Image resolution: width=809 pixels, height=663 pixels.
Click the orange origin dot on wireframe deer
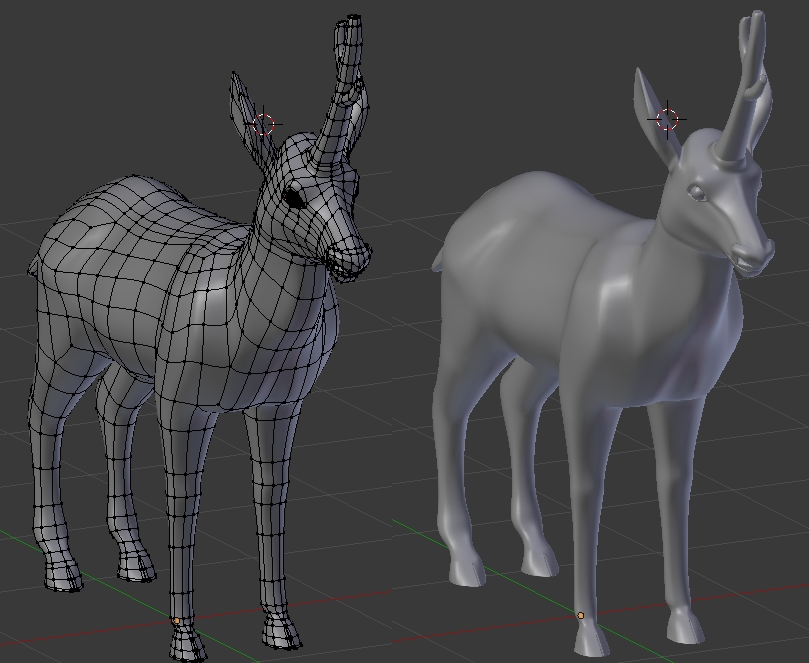(176, 621)
